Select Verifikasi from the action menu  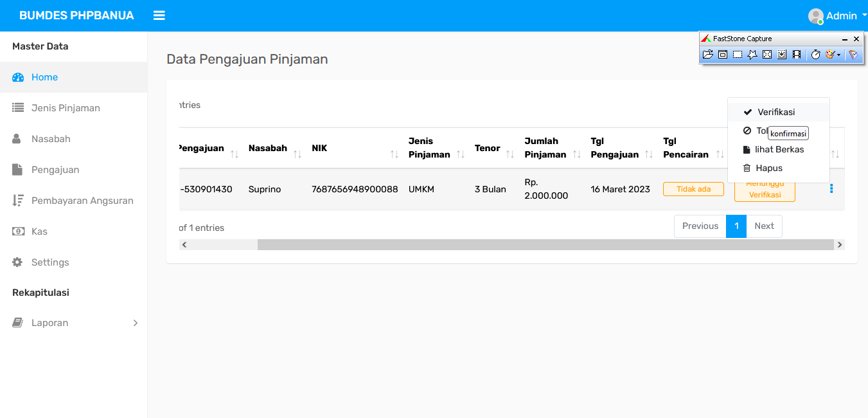pyautogui.click(x=775, y=112)
